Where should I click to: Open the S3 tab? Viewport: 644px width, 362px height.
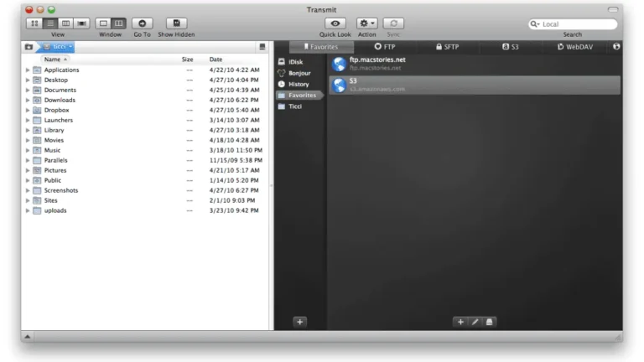pos(511,47)
